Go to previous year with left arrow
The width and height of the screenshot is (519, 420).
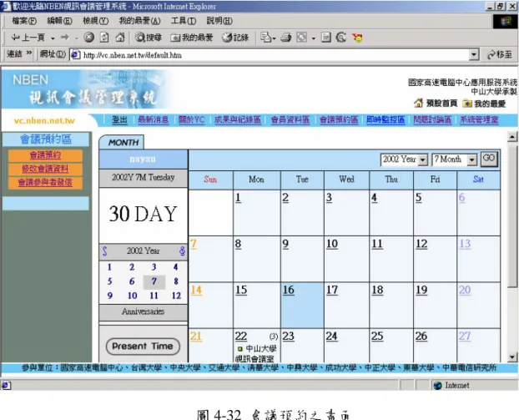tap(104, 251)
